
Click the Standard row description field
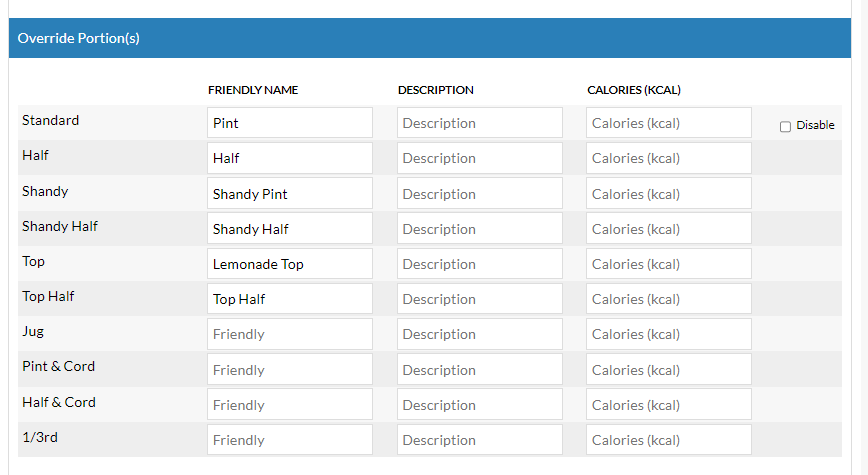(x=479, y=123)
